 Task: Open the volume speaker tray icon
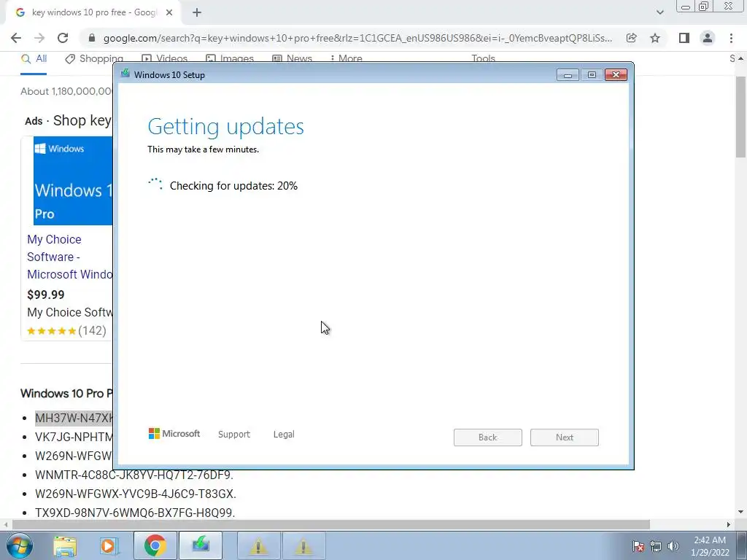tap(673, 546)
